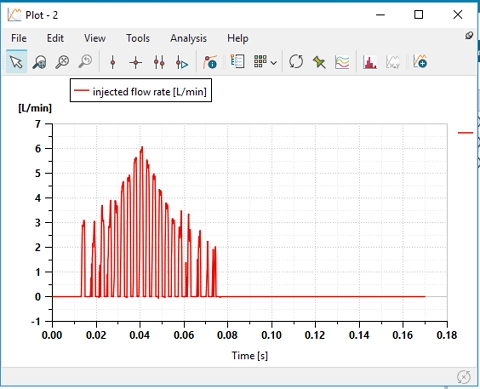This screenshot has width=480, height=389.
Task: Close the Plot - 2 window
Action: pyautogui.click(x=458, y=15)
